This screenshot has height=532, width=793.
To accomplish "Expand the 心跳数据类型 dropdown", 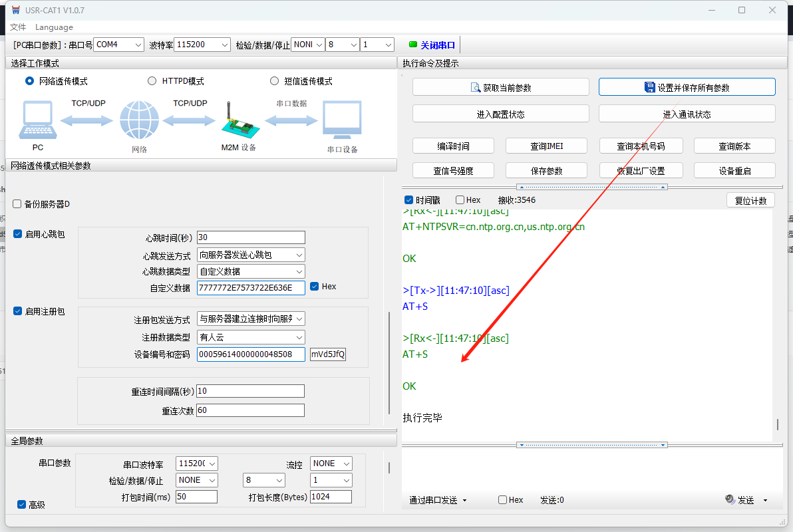I will [x=251, y=271].
